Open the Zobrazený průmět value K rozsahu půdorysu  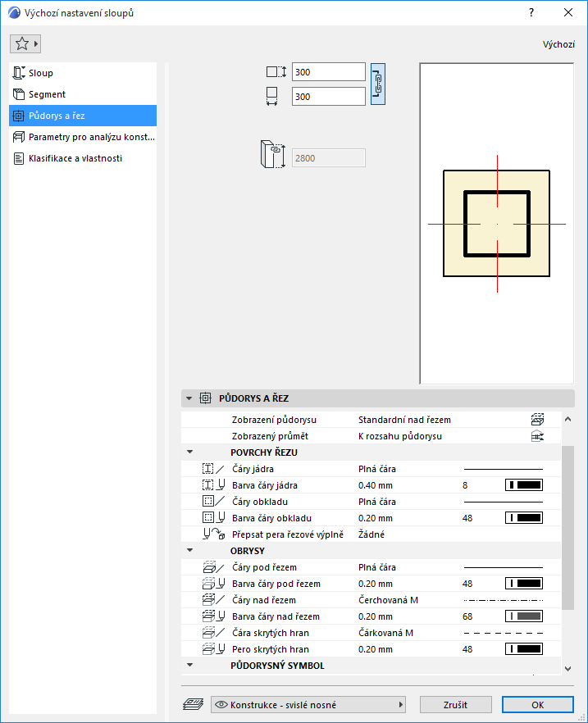coord(400,436)
